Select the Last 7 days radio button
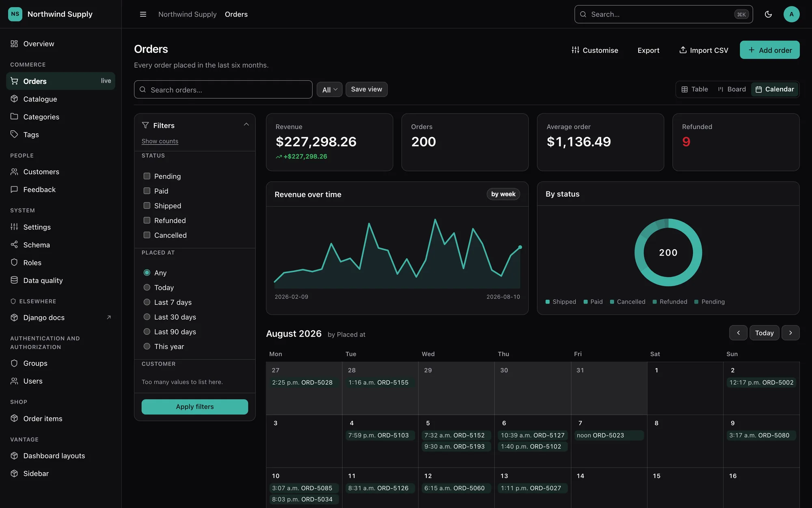 pos(147,302)
